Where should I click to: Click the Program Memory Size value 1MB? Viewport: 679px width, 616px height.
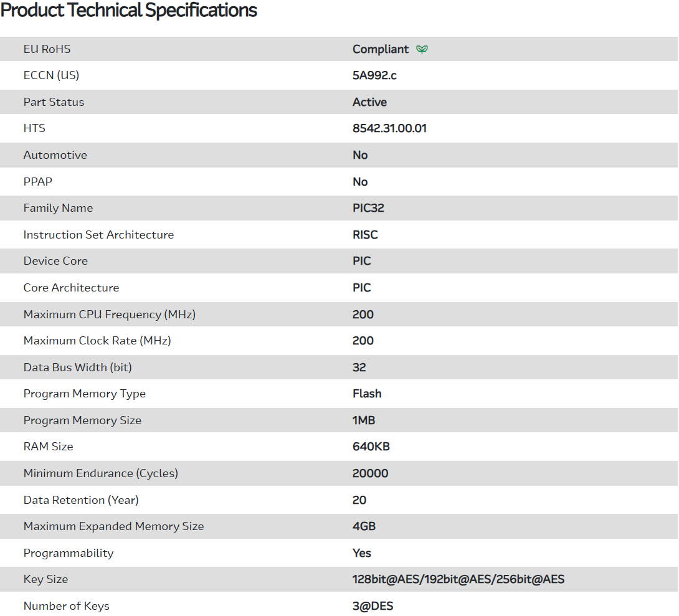(364, 420)
